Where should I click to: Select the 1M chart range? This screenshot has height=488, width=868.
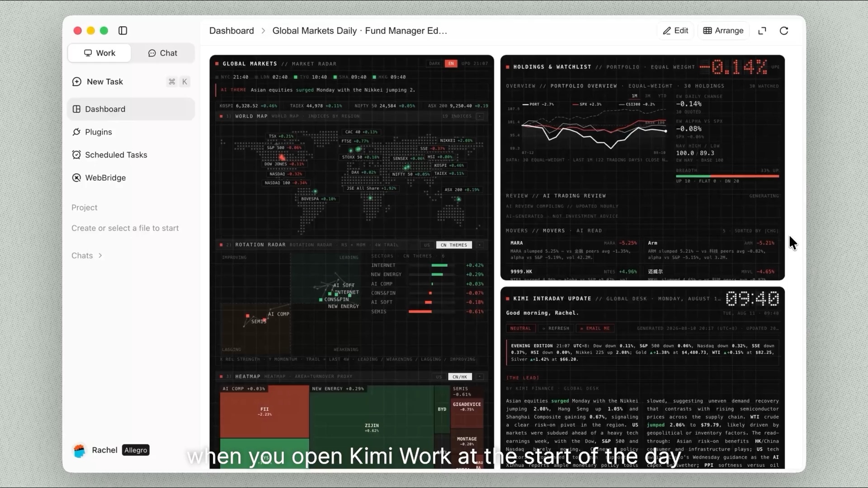click(x=634, y=96)
